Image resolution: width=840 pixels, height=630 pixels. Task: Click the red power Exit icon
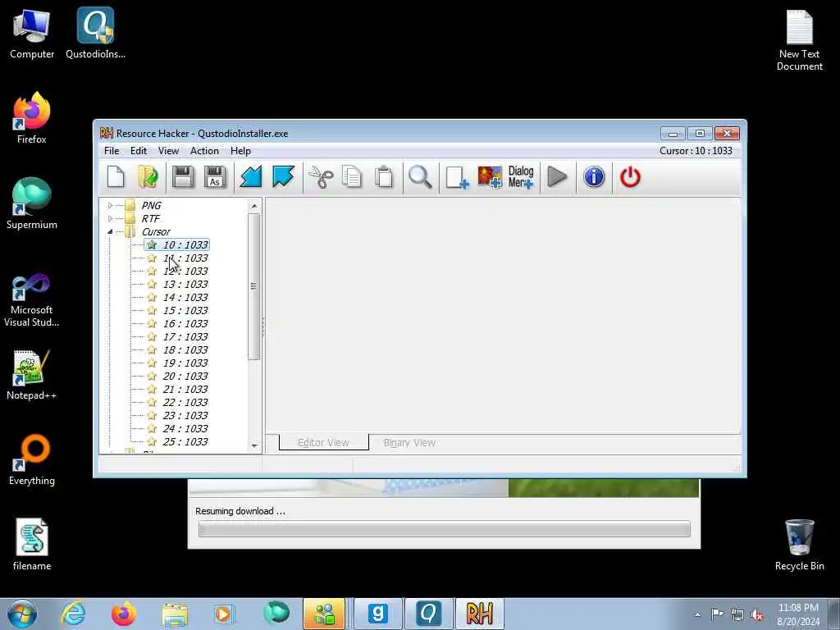tap(630, 177)
